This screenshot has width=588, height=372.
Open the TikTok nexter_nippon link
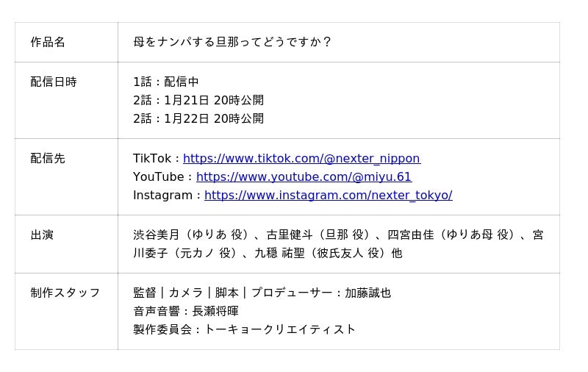(301, 159)
